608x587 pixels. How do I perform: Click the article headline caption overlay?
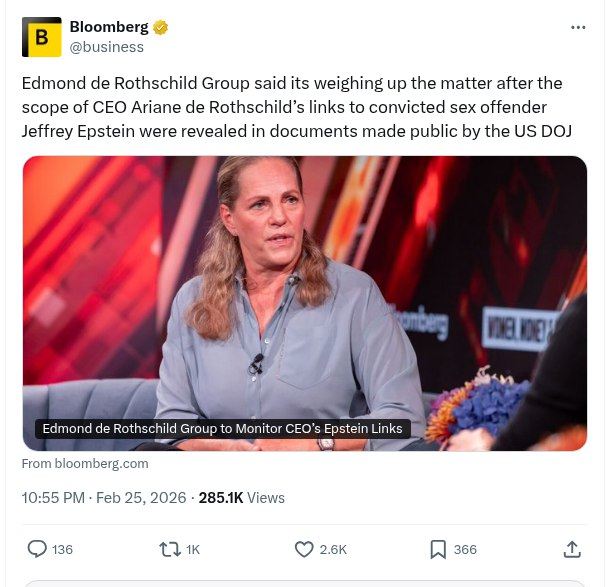tap(222, 429)
